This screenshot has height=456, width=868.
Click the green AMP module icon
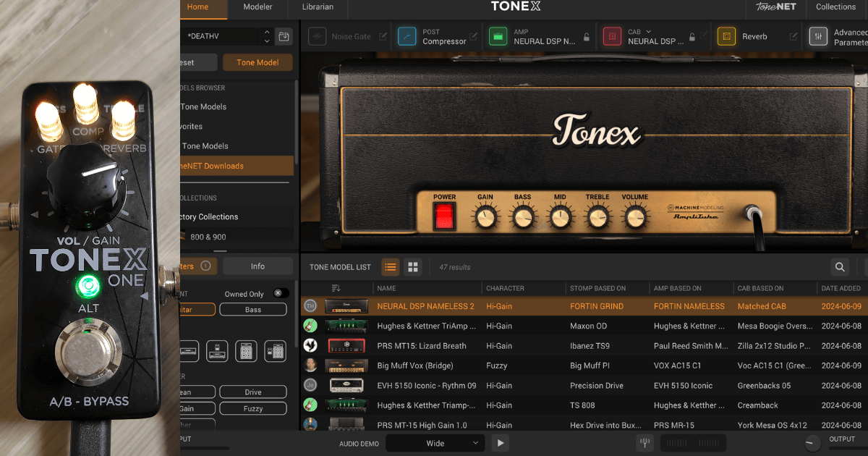[x=498, y=36]
